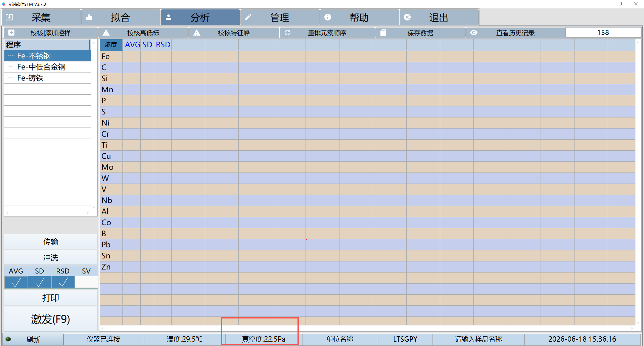
Task: Click 重排元素顺序 button
Action: click(327, 33)
